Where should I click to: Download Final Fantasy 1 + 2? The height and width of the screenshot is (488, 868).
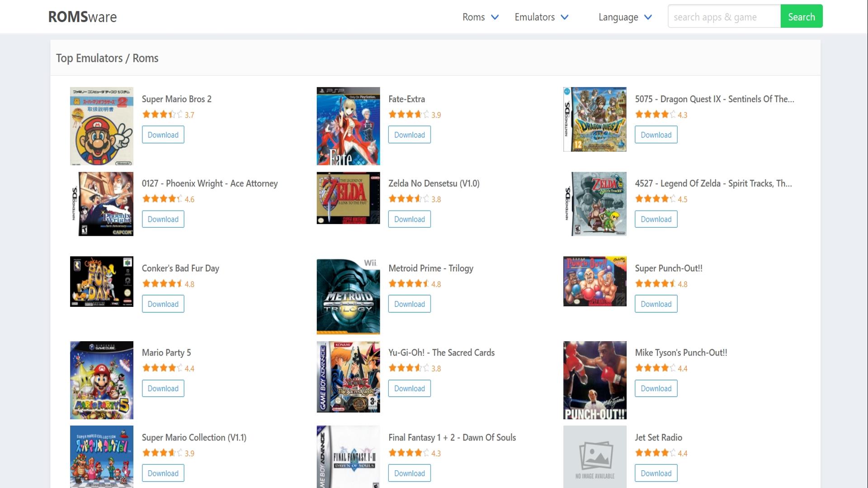point(409,473)
